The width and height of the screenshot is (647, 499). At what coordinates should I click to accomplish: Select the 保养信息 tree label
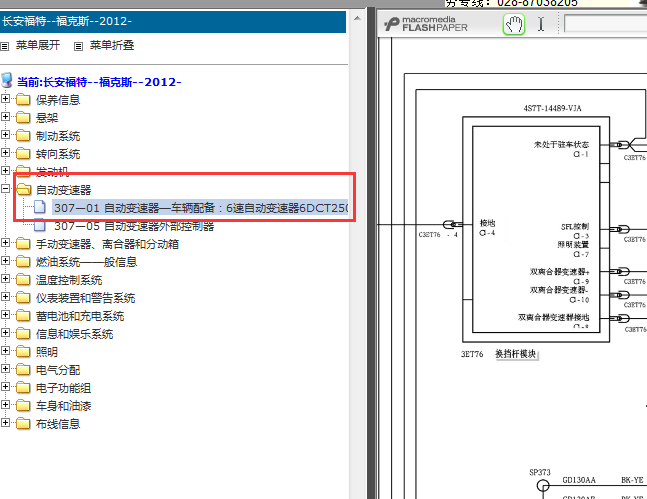pyautogui.click(x=58, y=100)
